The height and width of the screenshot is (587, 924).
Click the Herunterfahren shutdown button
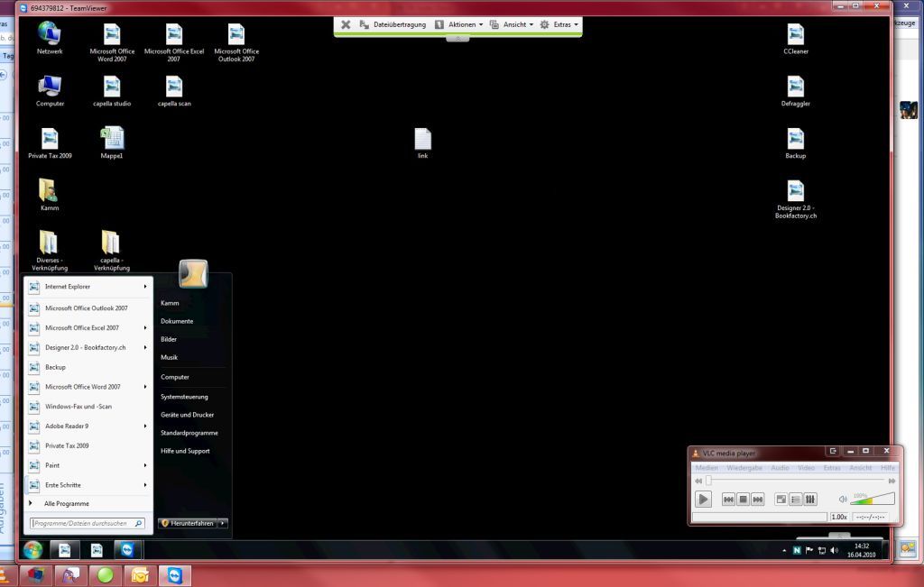click(188, 523)
